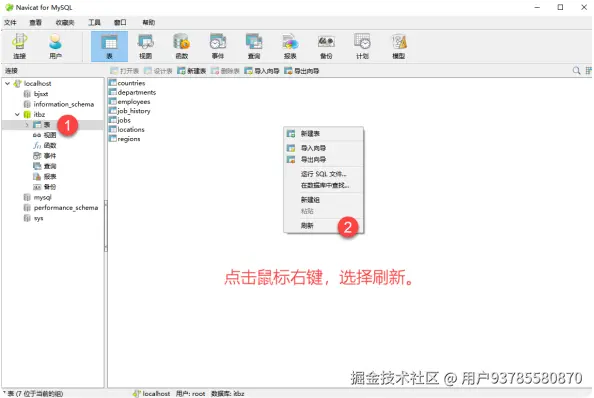Select the 函数 (Functions) node under itbz

point(50,145)
